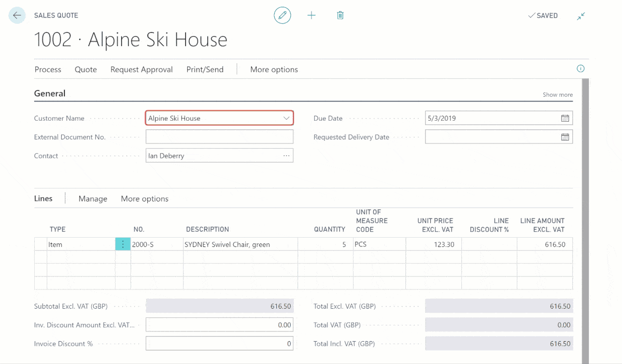Open the Manage menu for lines
This screenshot has width=622, height=364.
(93, 199)
